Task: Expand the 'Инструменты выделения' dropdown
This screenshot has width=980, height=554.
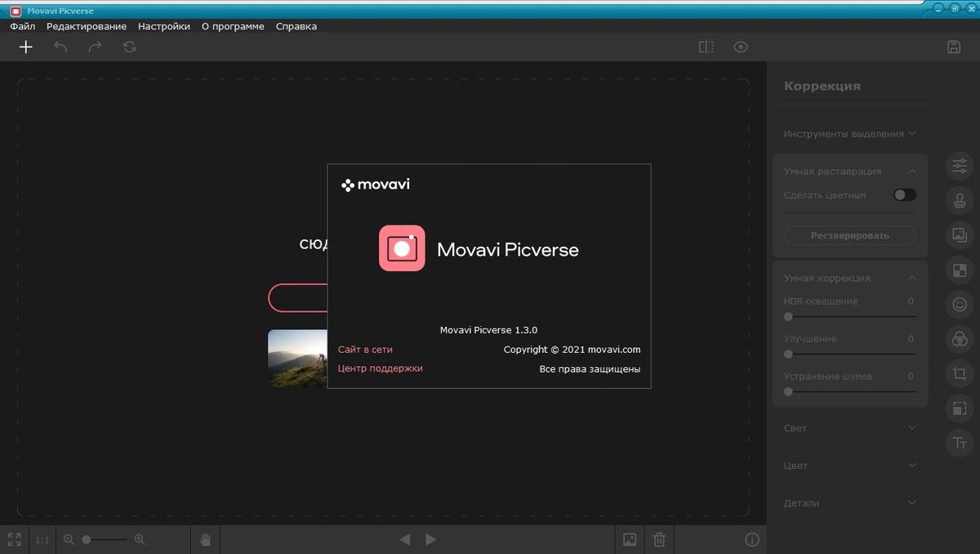Action: click(x=850, y=133)
